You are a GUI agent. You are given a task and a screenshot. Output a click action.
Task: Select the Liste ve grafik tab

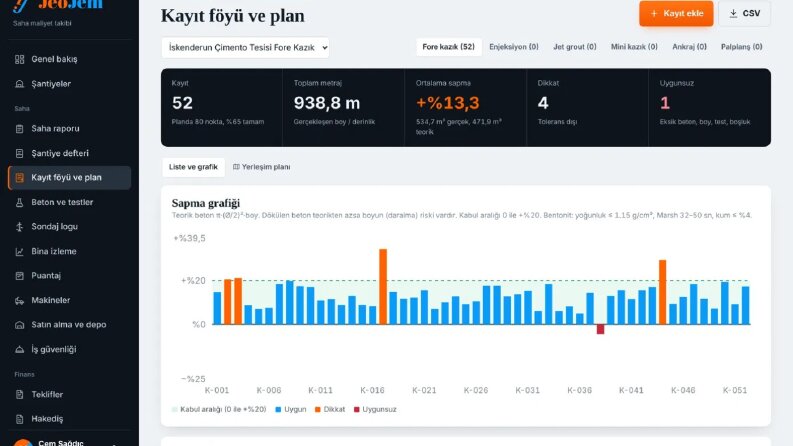pyautogui.click(x=193, y=167)
